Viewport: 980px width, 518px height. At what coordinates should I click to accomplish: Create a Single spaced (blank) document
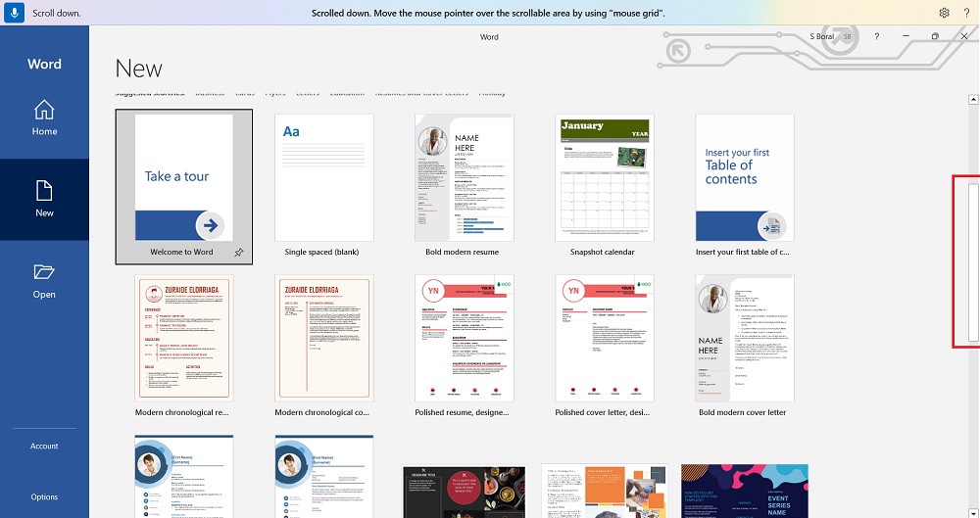(324, 186)
